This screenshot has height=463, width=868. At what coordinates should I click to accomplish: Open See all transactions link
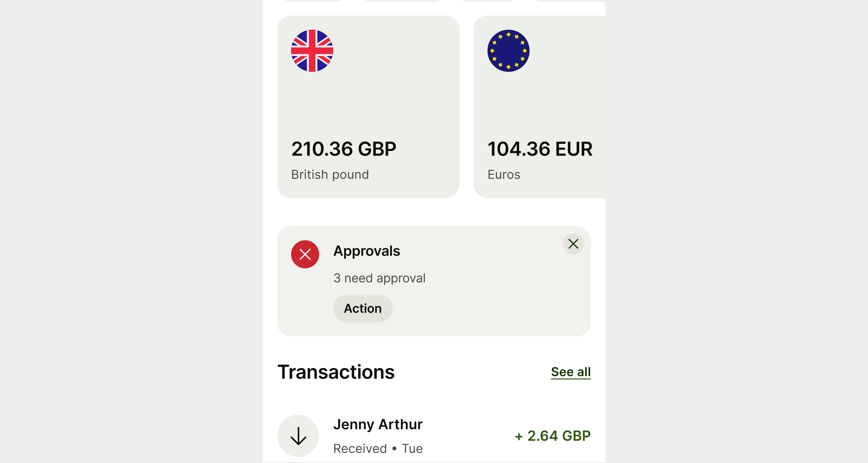pyautogui.click(x=571, y=372)
